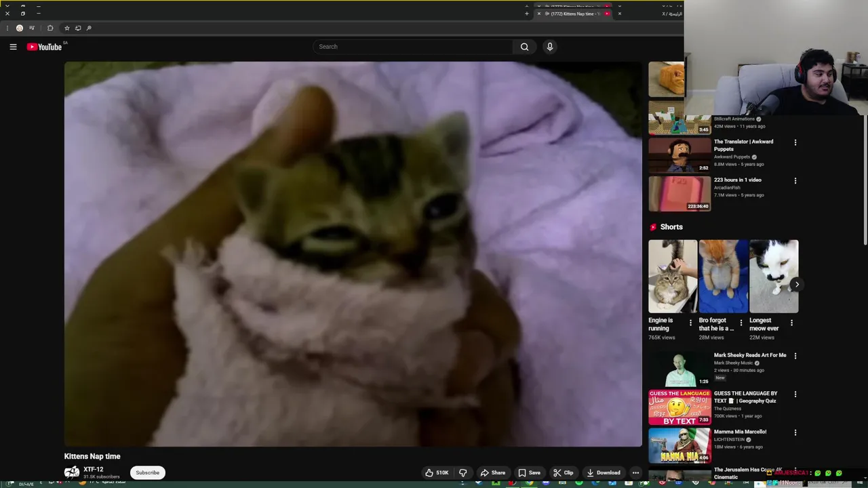This screenshot has height=488, width=868.
Task: Open options for Mark Sheeky video
Action: click(795, 356)
